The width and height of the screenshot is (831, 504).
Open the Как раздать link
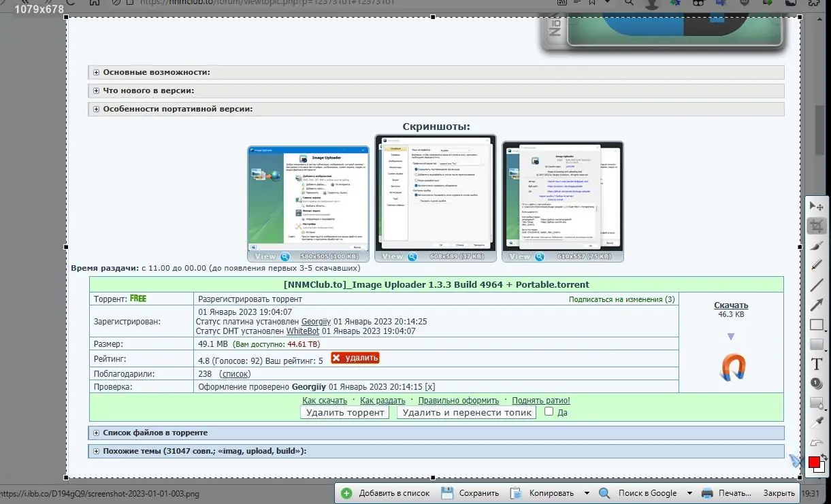(x=382, y=401)
